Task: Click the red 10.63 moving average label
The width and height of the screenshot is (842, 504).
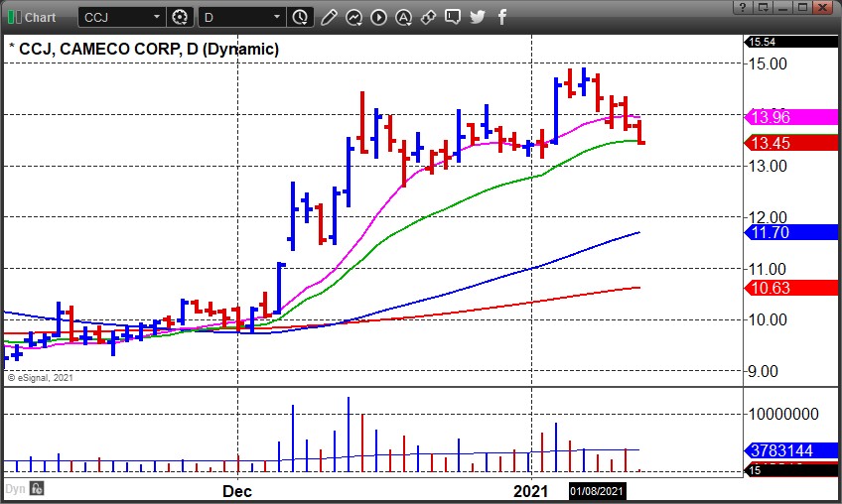Action: tap(791, 288)
